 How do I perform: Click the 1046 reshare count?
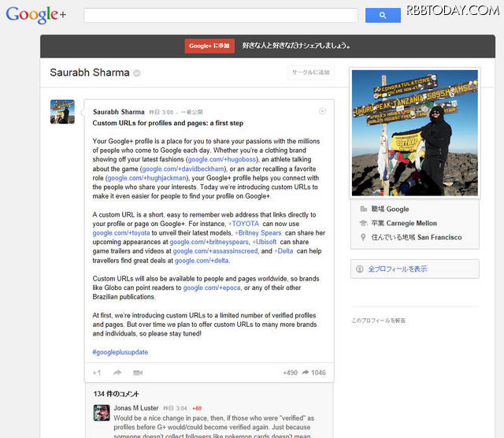click(x=314, y=373)
